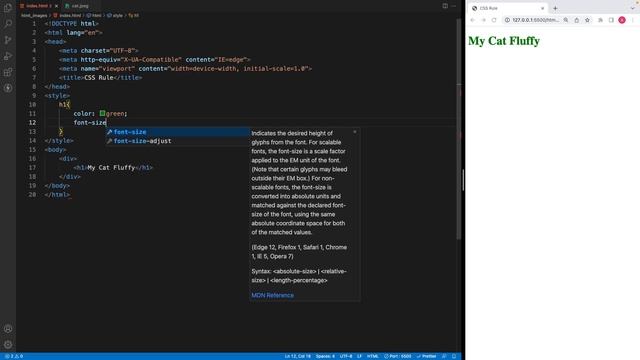
Task: Click the editor vertical scrollbar
Action: pyautogui.click(x=459, y=130)
